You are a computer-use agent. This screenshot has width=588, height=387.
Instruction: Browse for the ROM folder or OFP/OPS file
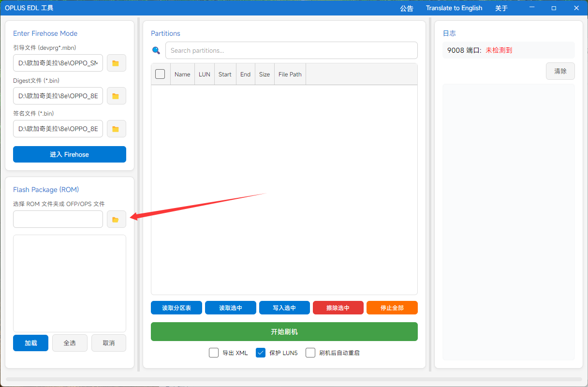(x=116, y=219)
